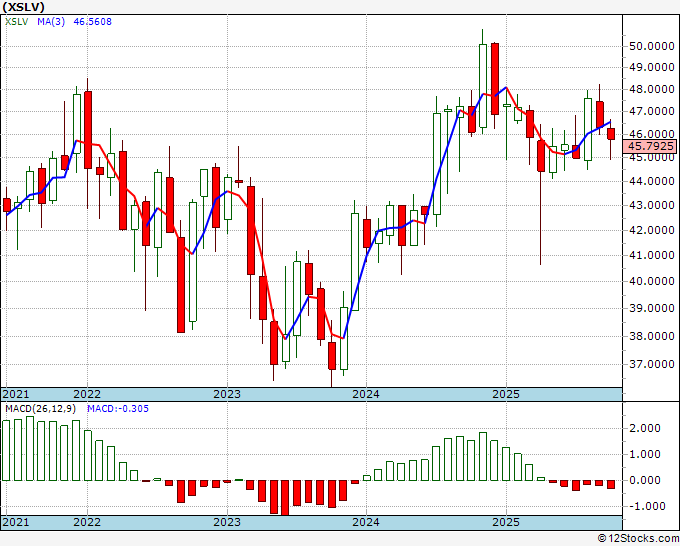The image size is (680, 546).
Task: Click the 0.000 MACD axis label
Action: [646, 480]
